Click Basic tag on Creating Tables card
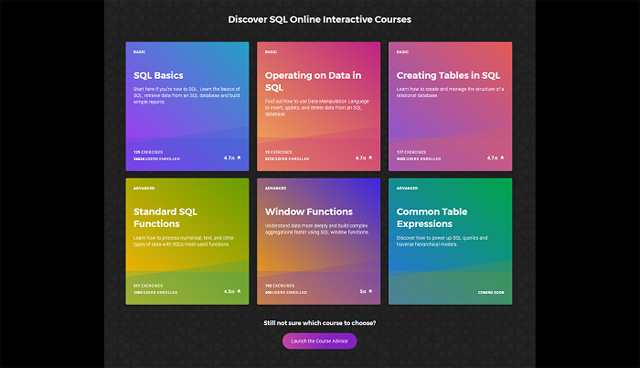 click(x=402, y=52)
